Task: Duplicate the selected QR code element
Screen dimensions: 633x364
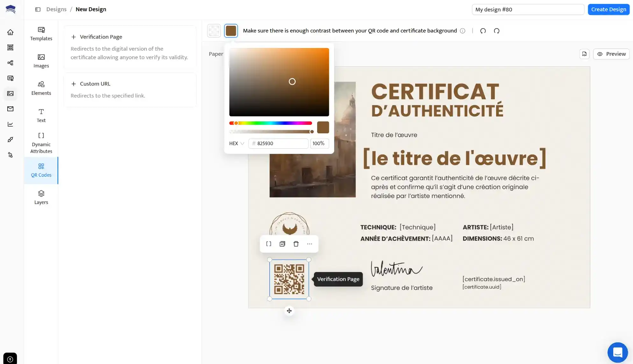Action: 282,244
